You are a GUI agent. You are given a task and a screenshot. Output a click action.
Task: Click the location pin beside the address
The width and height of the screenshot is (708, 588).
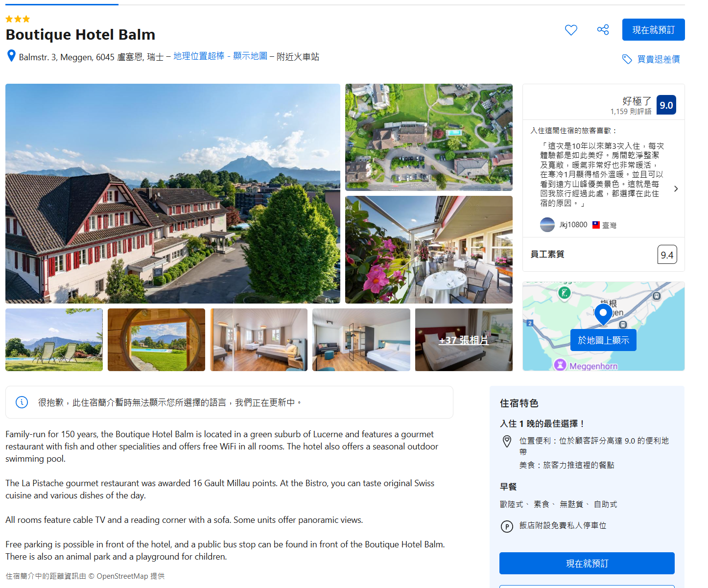coord(11,56)
